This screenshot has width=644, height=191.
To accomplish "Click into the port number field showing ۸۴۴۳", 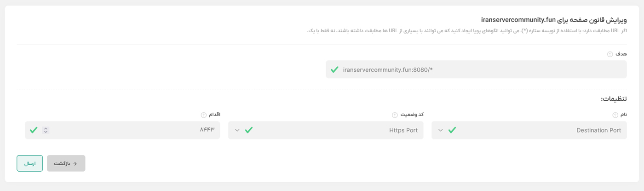I will pyautogui.click(x=133, y=130).
